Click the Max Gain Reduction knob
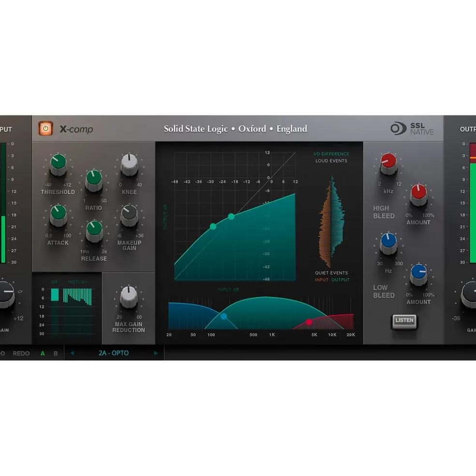Image resolution: width=476 pixels, height=476 pixels. click(129, 297)
